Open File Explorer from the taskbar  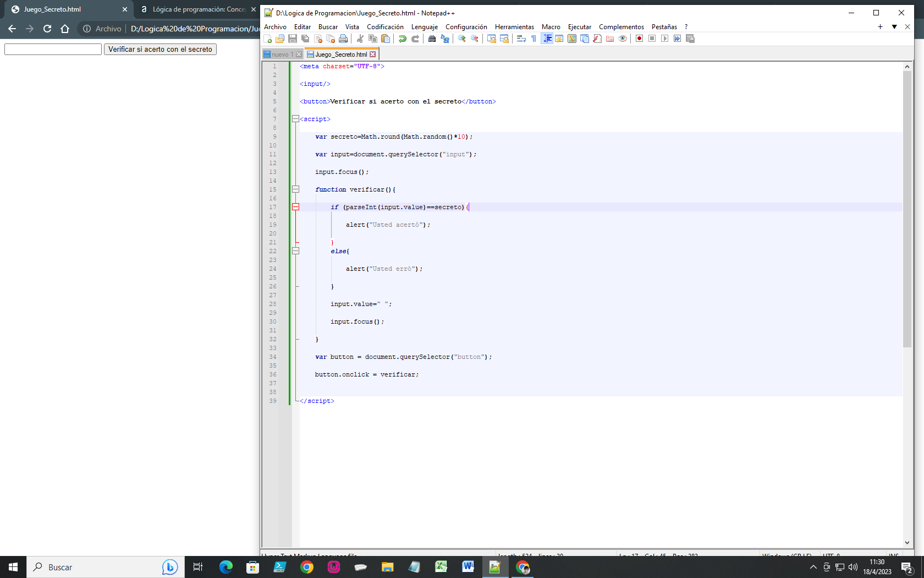click(x=387, y=567)
